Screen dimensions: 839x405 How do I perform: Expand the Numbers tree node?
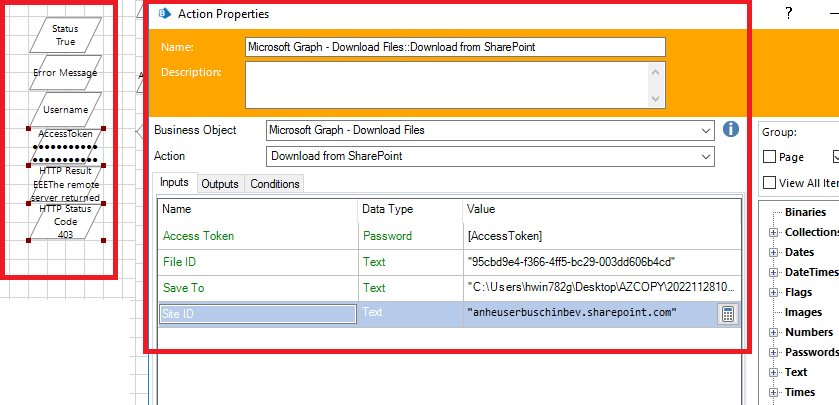773,332
